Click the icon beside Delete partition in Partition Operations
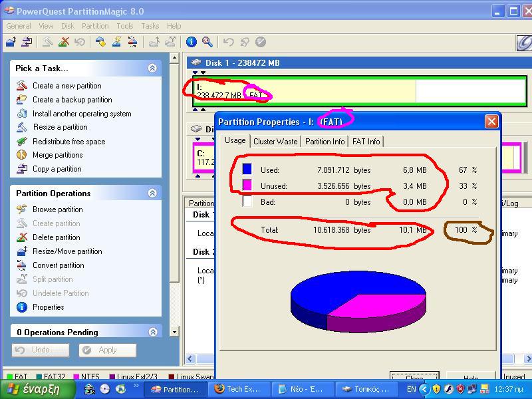Viewport: 532px width, 399px height. (x=22, y=237)
